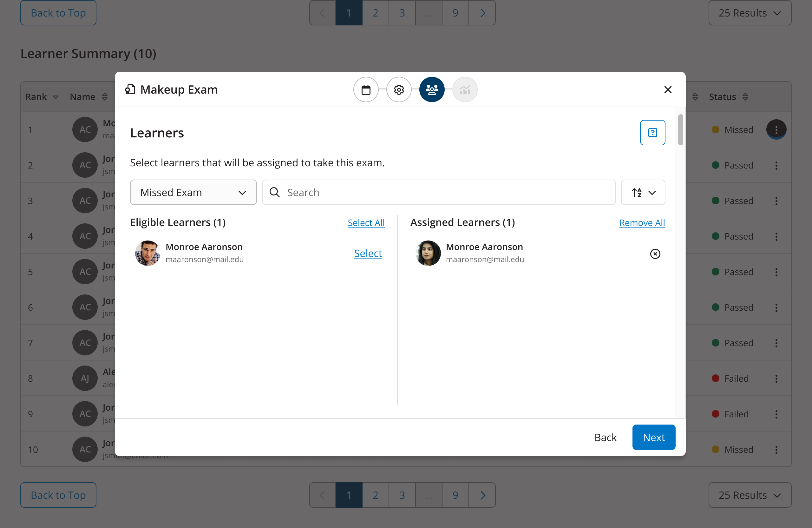Image resolution: width=812 pixels, height=528 pixels.
Task: Select All eligible learners
Action: point(366,222)
